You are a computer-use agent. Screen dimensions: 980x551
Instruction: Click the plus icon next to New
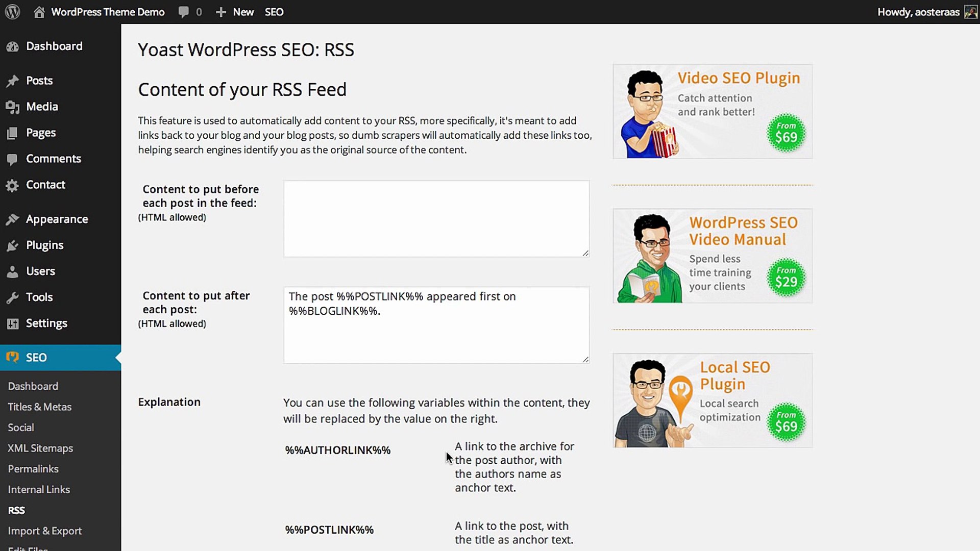[x=220, y=12]
